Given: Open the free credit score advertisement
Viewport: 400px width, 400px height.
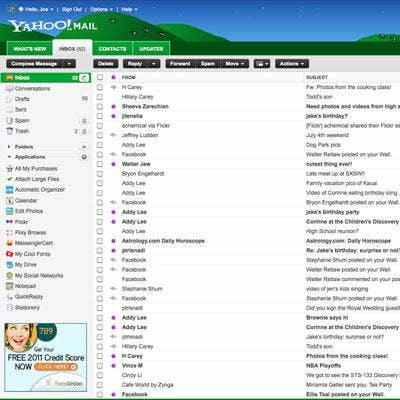Looking at the screenshot, I should [x=46, y=357].
